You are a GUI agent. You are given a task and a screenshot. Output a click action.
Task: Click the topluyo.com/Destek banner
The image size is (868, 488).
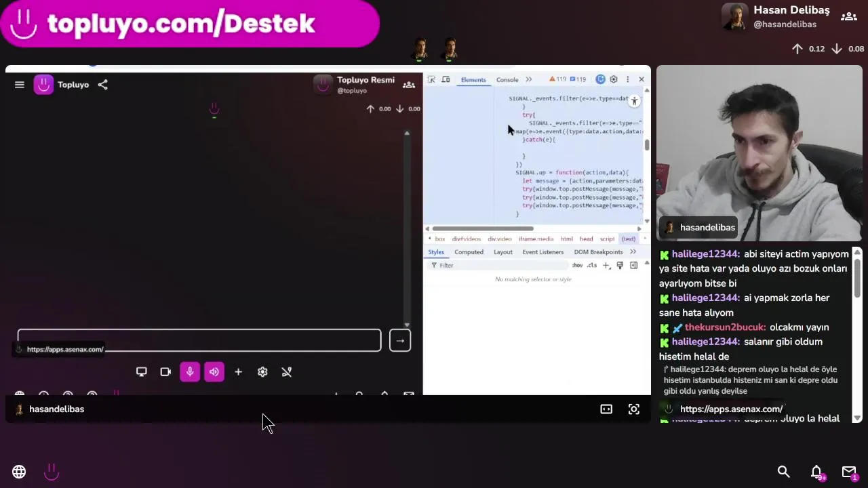(190, 23)
